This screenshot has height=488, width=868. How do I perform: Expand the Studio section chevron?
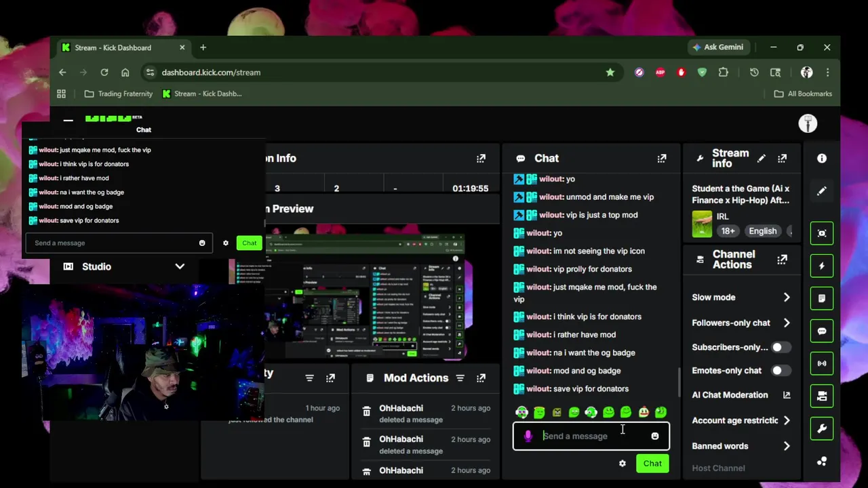point(180,267)
